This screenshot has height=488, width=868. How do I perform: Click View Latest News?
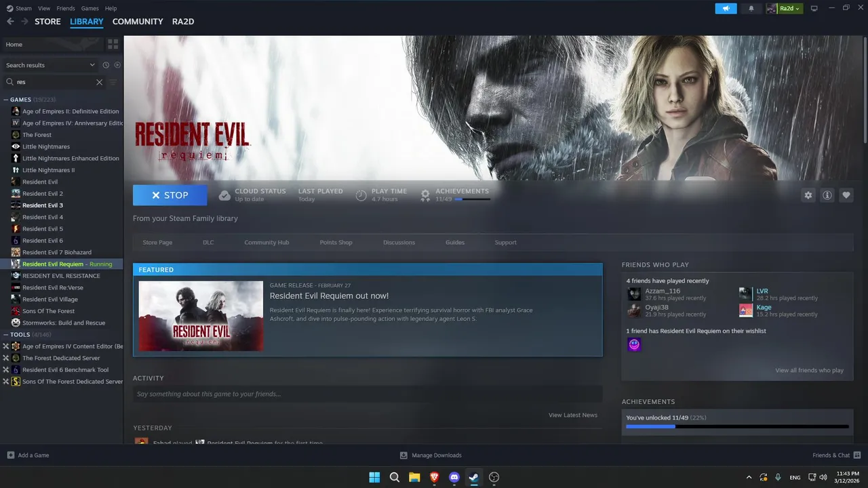coord(573,415)
